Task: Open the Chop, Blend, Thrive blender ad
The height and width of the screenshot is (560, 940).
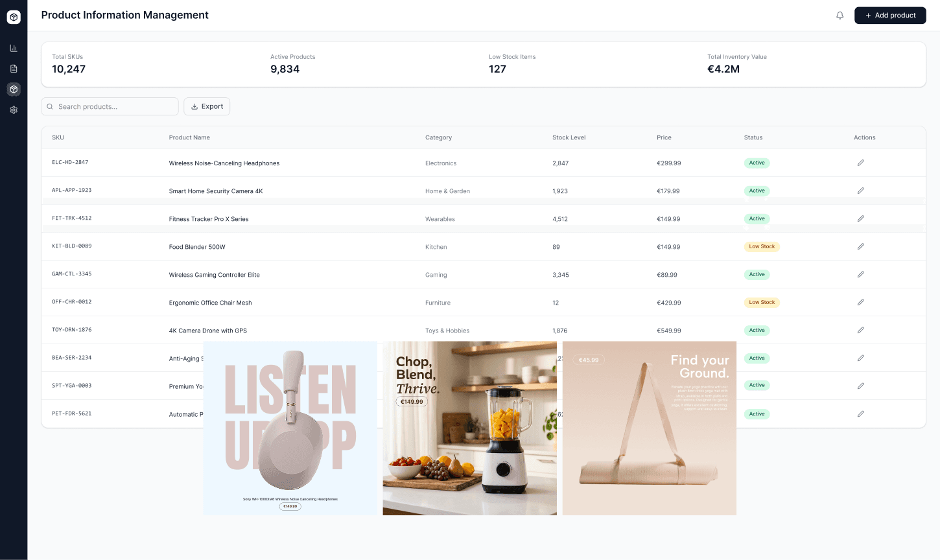Action: pos(470,428)
